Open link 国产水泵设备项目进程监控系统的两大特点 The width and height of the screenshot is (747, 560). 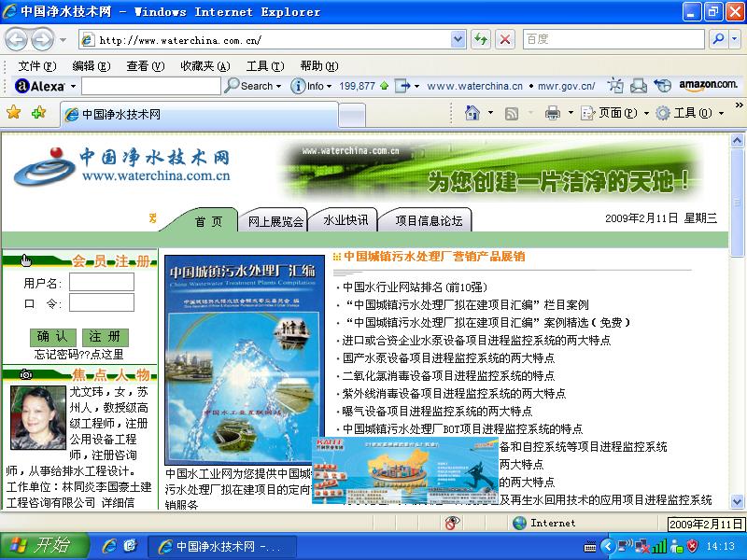coord(448,358)
